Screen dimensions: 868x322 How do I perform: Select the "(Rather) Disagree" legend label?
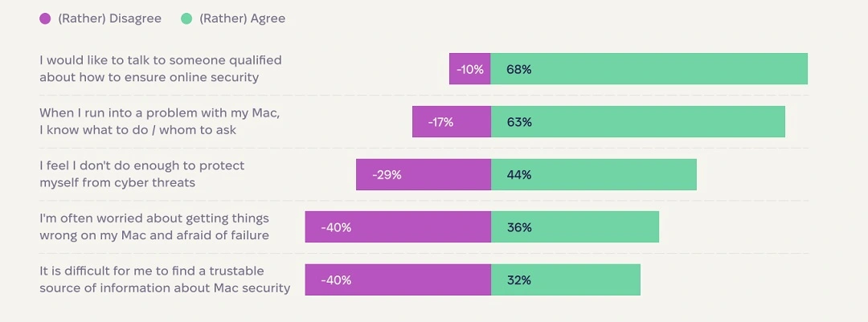pyautogui.click(x=109, y=18)
